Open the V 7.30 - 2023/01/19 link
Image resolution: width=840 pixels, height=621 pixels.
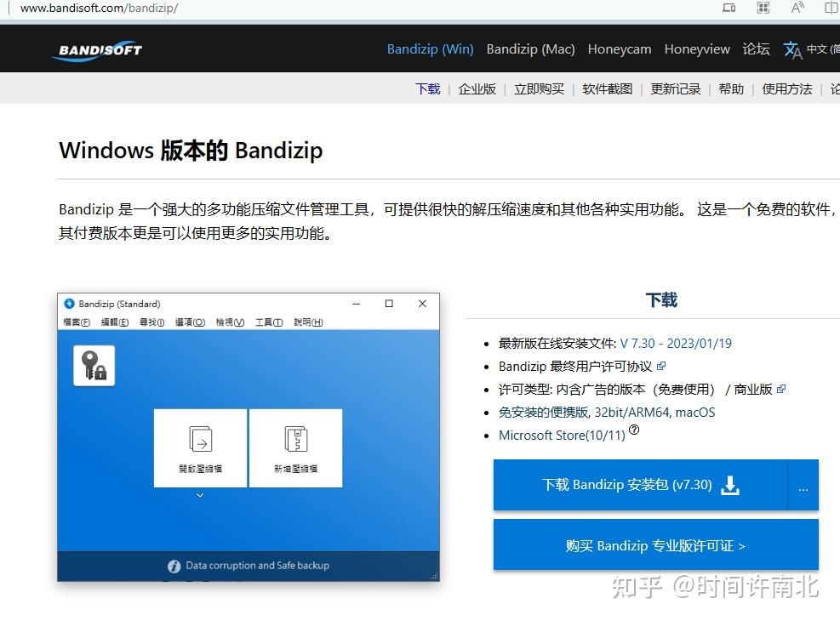tap(677, 342)
